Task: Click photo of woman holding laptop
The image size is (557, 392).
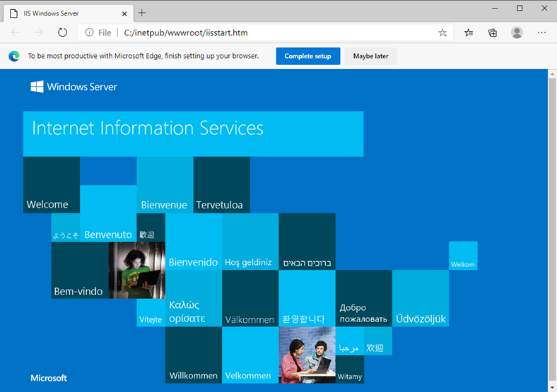Action: 136,271
